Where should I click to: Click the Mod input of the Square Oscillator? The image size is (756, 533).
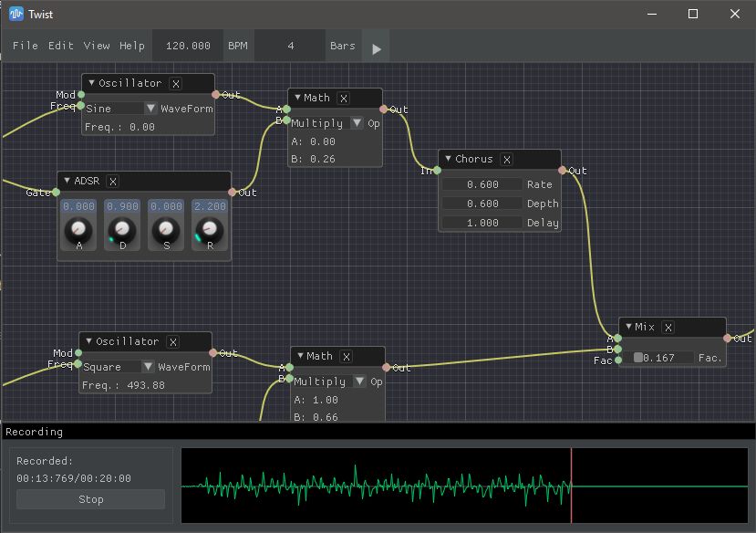click(77, 352)
